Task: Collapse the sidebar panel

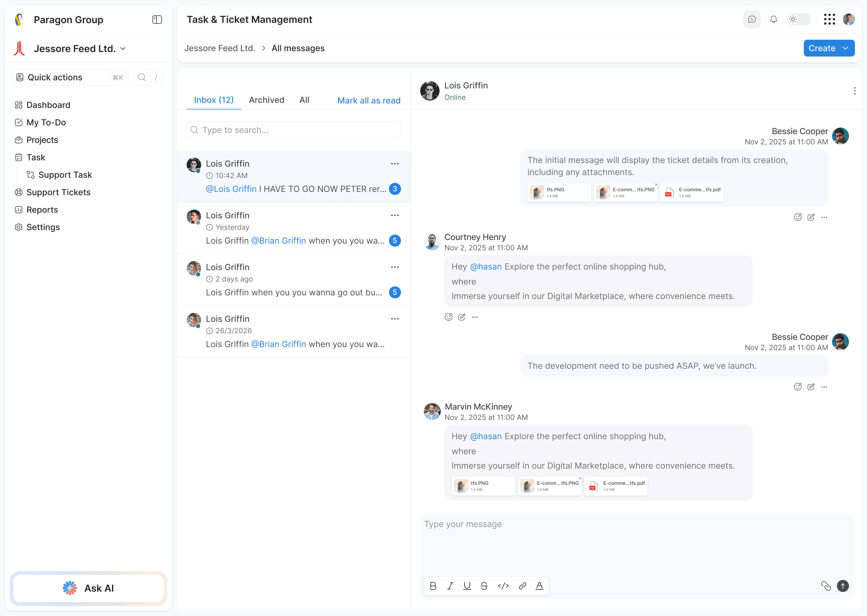Action: pyautogui.click(x=157, y=20)
